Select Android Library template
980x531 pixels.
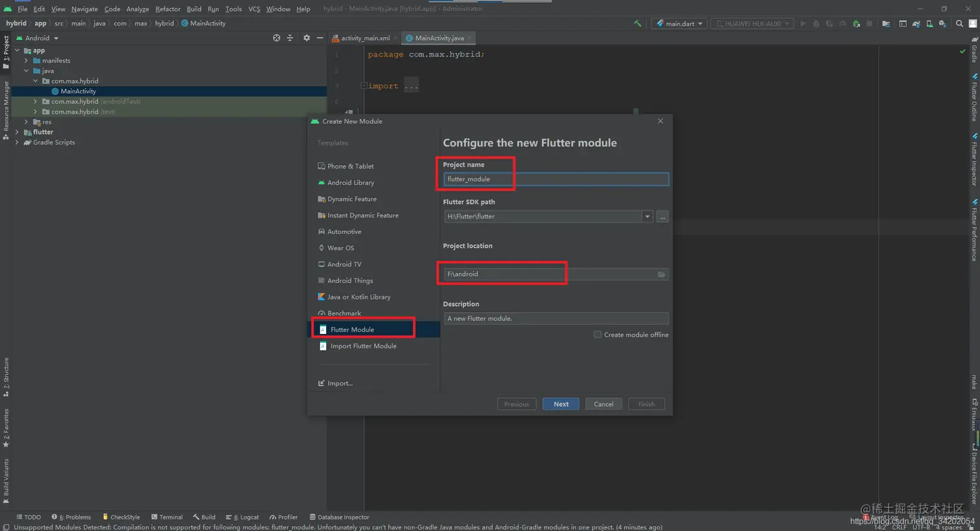[x=351, y=183]
